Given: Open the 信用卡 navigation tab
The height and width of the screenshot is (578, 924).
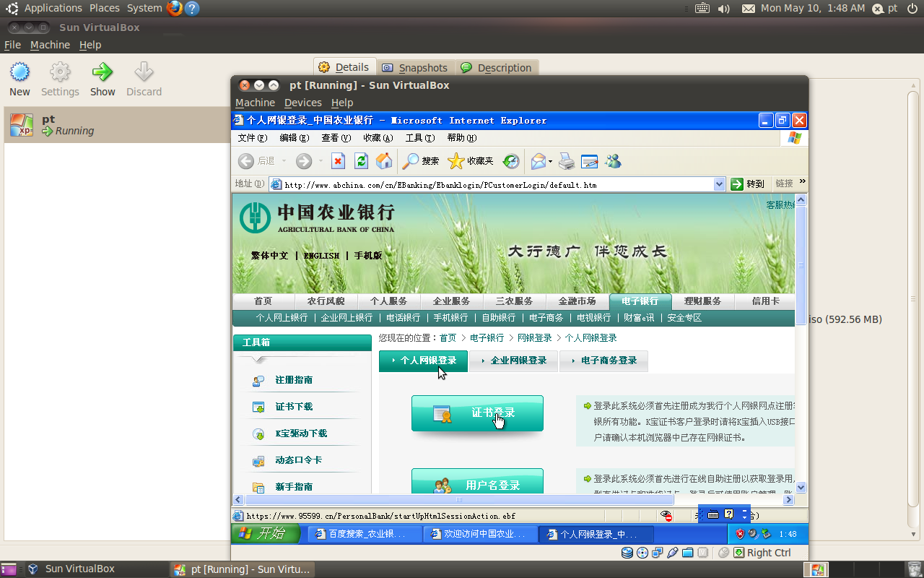Looking at the screenshot, I should (x=765, y=301).
